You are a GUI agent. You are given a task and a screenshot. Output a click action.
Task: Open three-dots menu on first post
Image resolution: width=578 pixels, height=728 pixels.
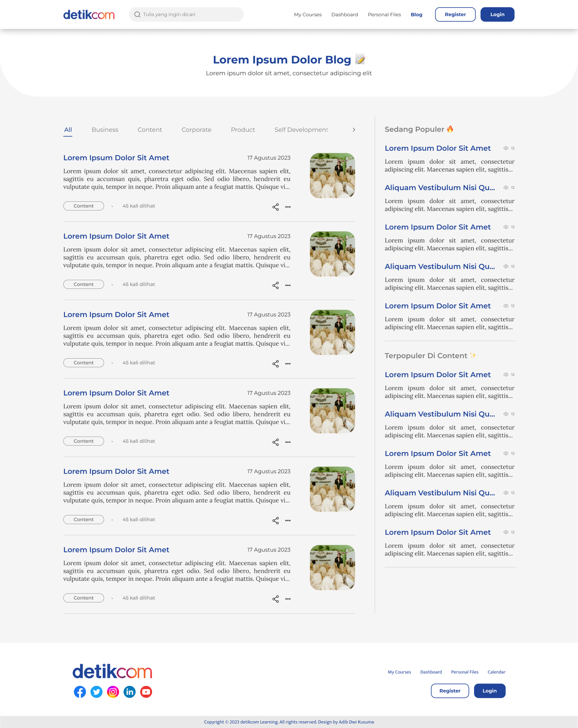288,207
